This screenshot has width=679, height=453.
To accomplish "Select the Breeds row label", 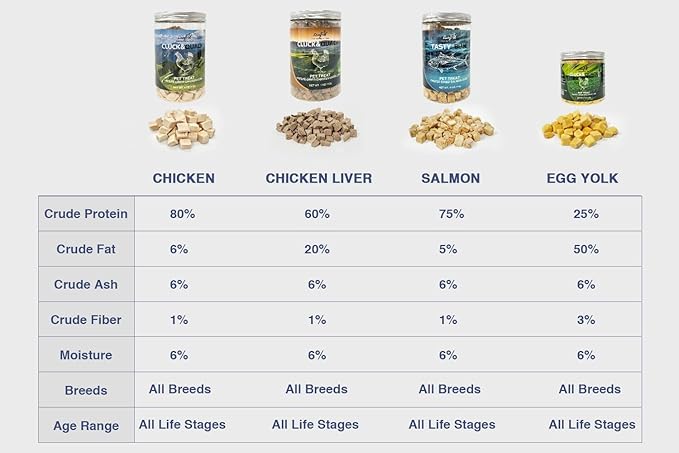I will point(86,390).
